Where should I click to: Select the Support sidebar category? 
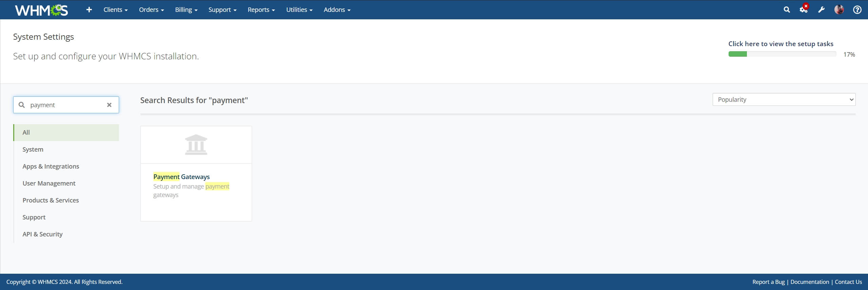tap(66, 217)
